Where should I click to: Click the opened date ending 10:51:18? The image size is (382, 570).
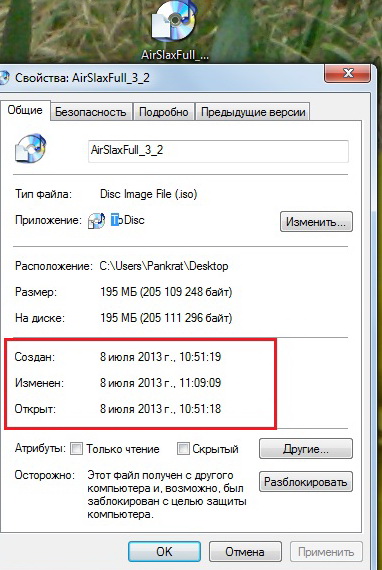tap(160, 409)
